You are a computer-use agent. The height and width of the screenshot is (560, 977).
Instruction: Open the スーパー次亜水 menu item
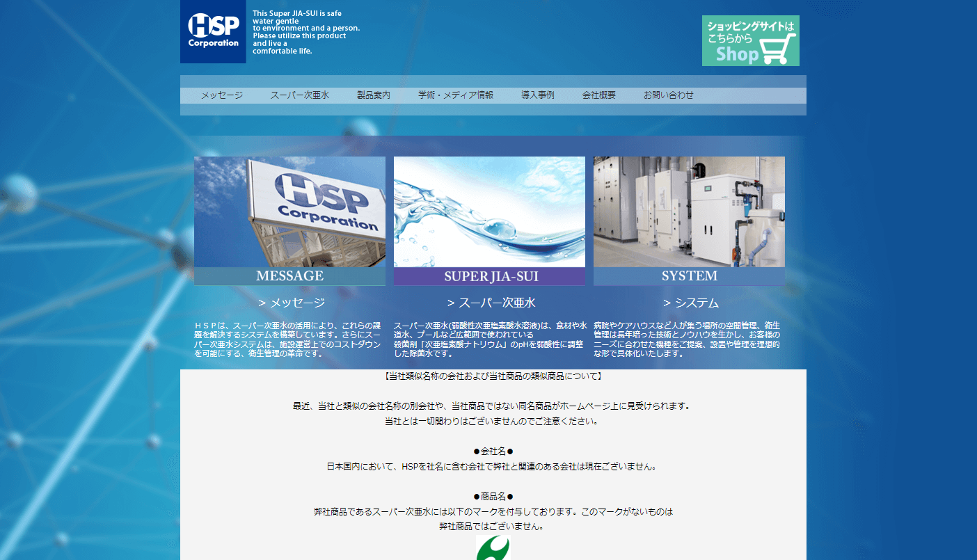point(300,95)
